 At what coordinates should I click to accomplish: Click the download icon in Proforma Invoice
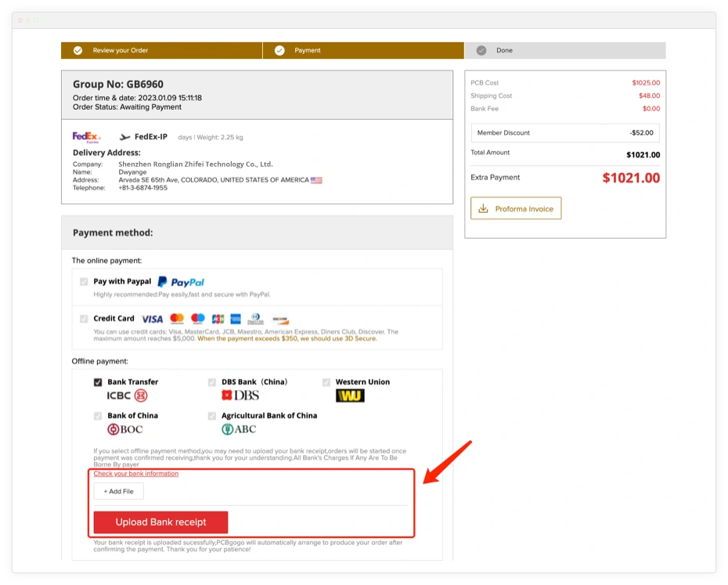(483, 209)
